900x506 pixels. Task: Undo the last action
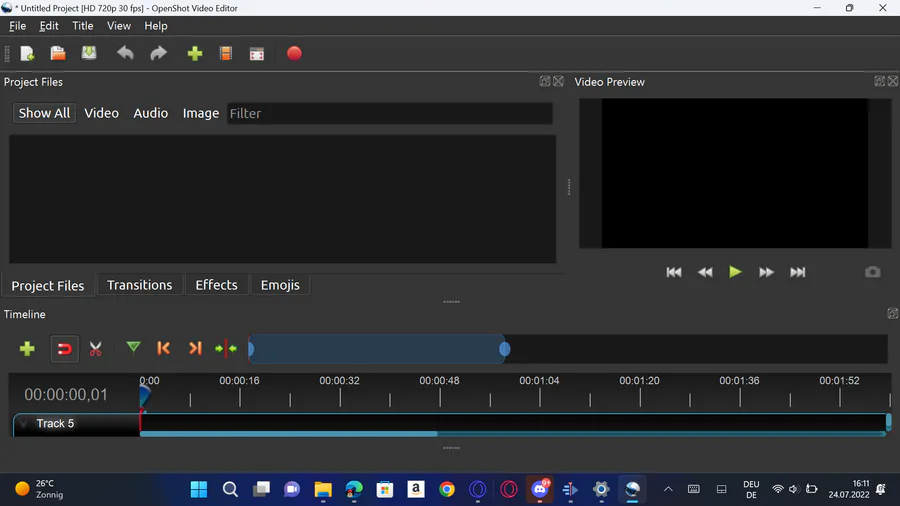tap(125, 53)
